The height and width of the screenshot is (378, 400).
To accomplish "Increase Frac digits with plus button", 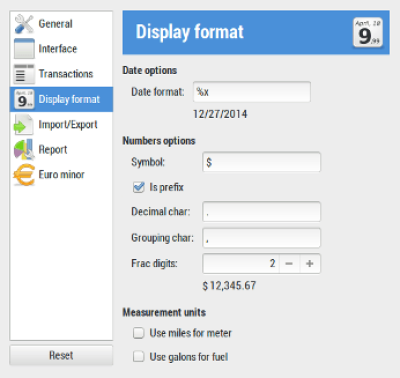I will pos(310,264).
